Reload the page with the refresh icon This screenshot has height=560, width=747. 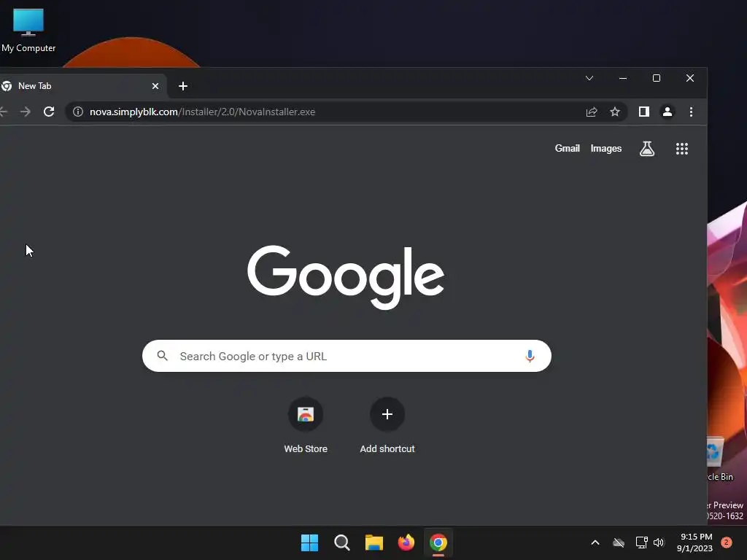(x=49, y=112)
